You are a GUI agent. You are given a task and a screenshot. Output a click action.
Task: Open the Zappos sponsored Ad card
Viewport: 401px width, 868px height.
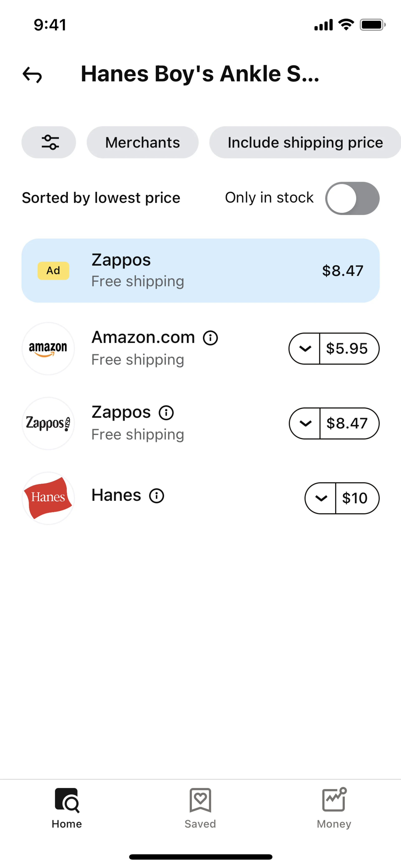[x=200, y=271]
